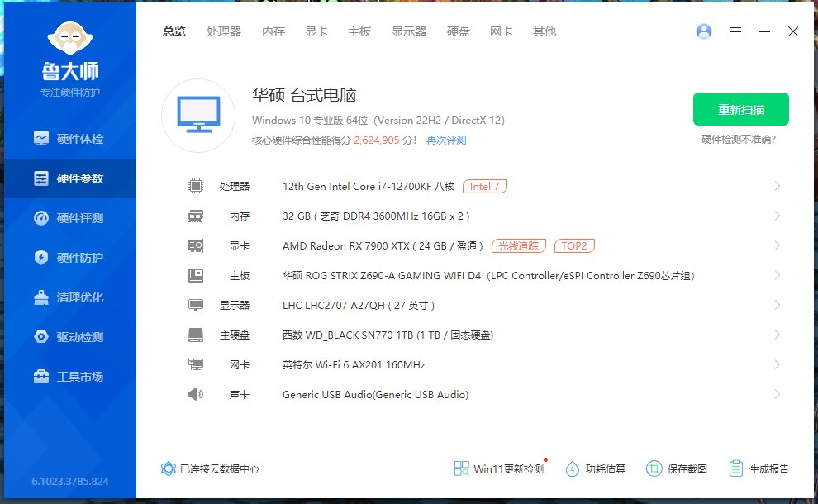Click the 鲁大师 logo avatar

point(70,38)
